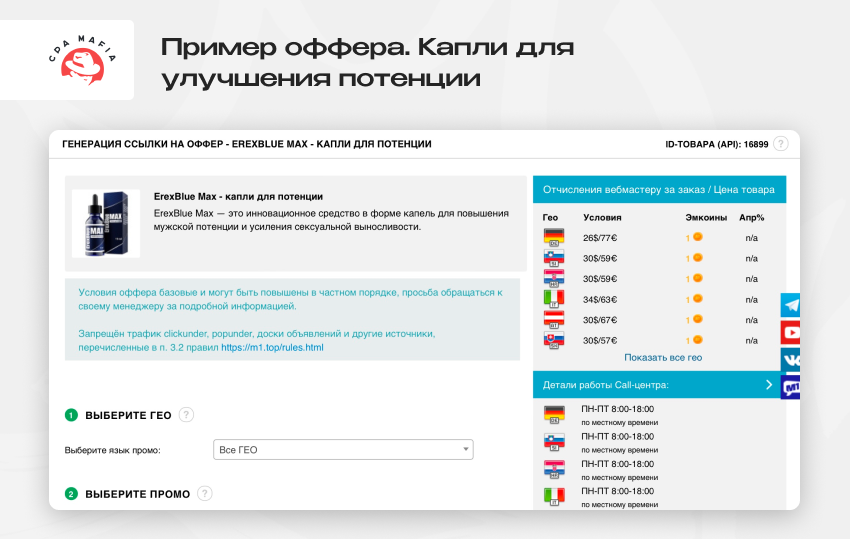Open help icon next to ID-ТОВАРА
Viewport: 850px width, 539px height.
point(780,144)
